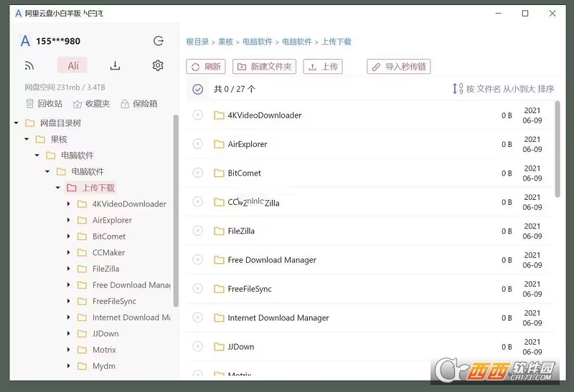Click the 新建文件夹 new folder button
The height and width of the screenshot is (392, 574).
(x=264, y=67)
